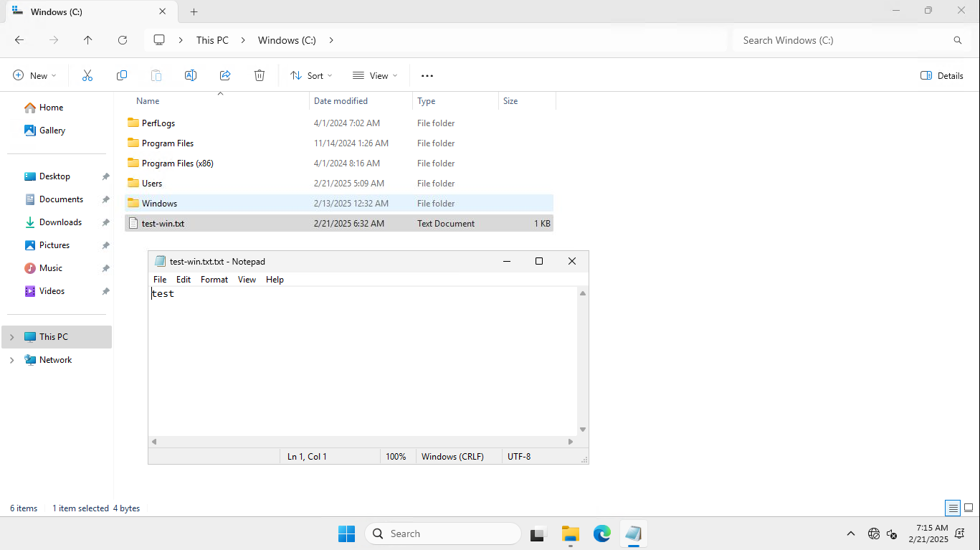The width and height of the screenshot is (980, 550).
Task: Unpin Desktop via its pin icon
Action: pos(105,176)
